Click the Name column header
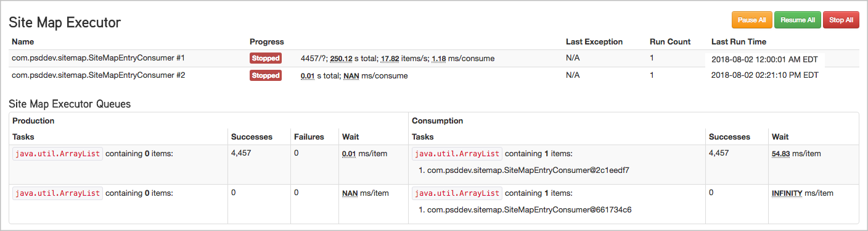Screen dimensions: 868x231 (23, 42)
